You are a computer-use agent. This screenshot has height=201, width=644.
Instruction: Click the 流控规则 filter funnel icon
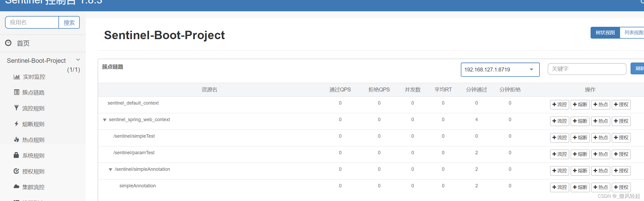[x=16, y=108]
